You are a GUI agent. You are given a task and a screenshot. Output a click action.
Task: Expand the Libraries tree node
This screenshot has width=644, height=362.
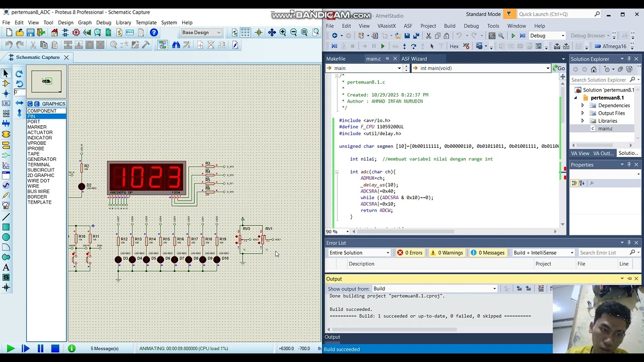coord(583,121)
